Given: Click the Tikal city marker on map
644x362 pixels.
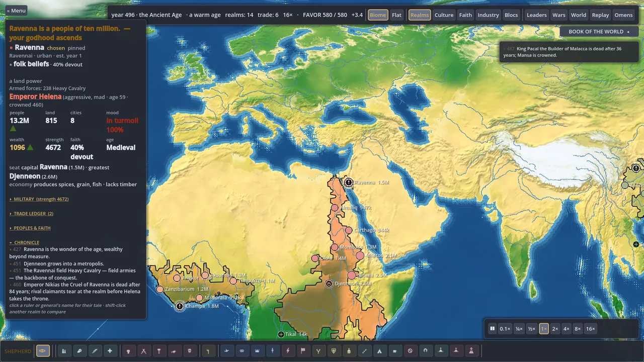Looking at the screenshot, I should 281,334.
